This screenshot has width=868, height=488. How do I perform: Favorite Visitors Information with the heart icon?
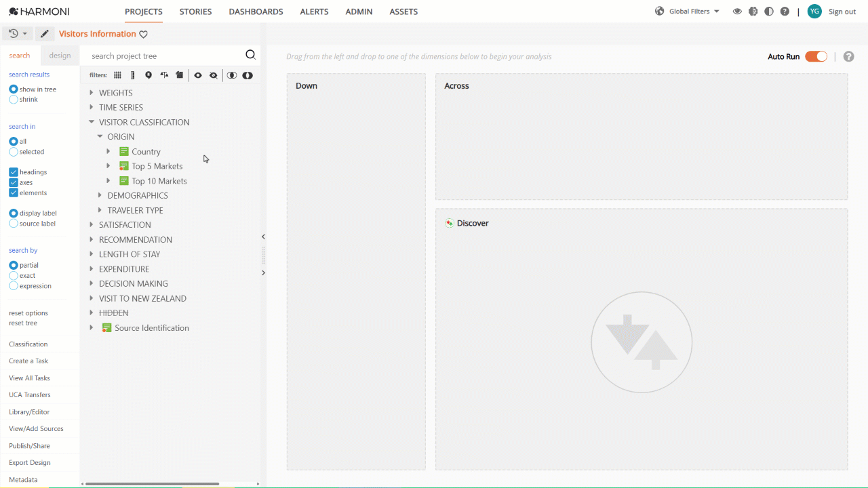[x=143, y=35]
